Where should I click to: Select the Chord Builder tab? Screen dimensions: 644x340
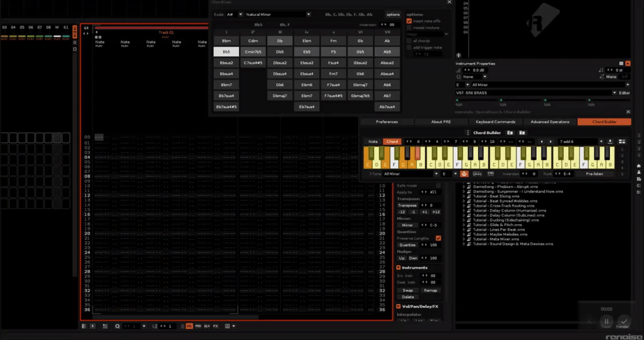[604, 122]
